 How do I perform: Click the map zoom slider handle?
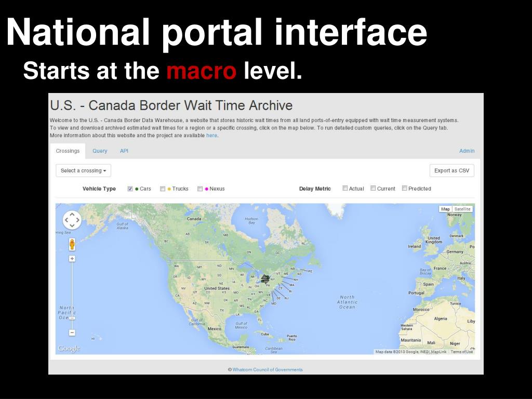pyautogui.click(x=72, y=318)
